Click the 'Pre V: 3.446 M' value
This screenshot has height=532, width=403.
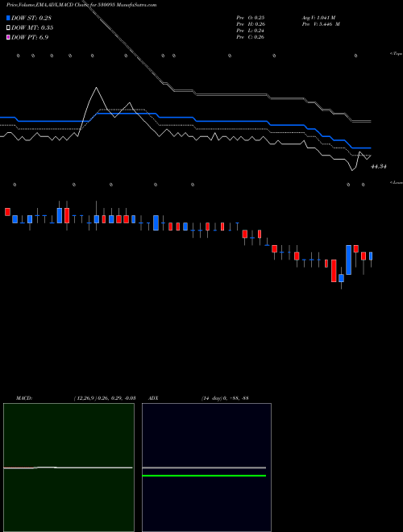321,24
